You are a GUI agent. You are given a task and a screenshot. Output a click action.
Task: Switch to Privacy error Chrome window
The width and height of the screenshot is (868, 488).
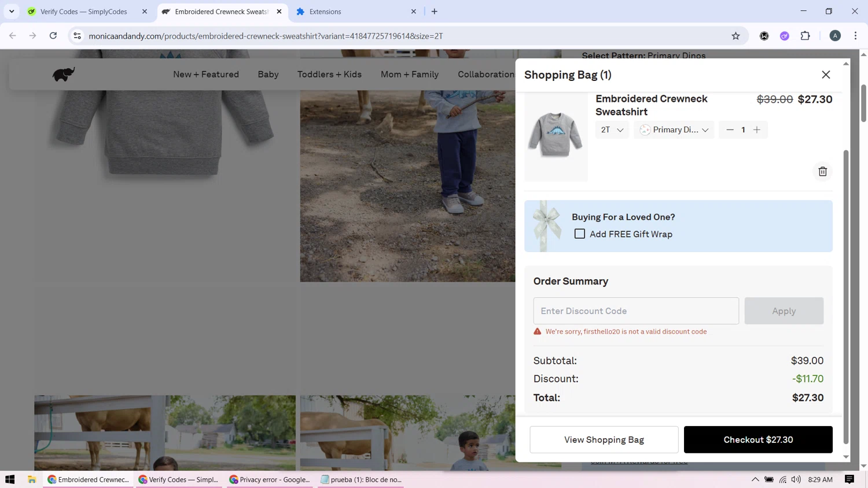pyautogui.click(x=270, y=479)
